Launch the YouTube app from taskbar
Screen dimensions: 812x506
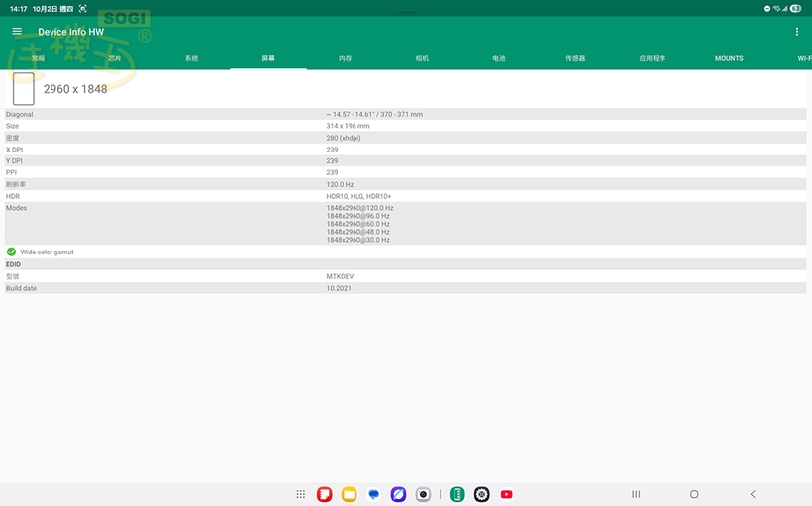[507, 494]
